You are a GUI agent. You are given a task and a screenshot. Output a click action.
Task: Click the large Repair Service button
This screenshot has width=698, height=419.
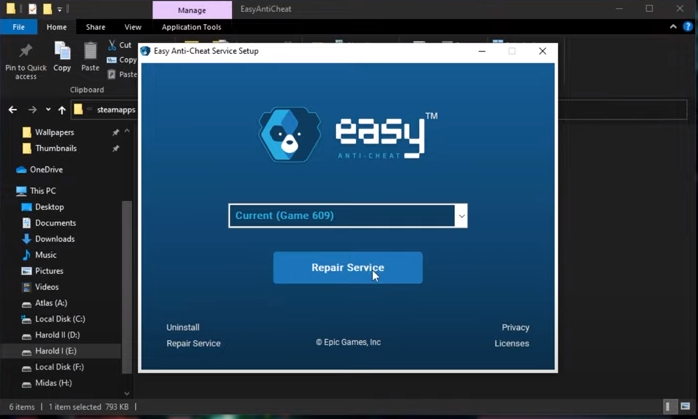[x=348, y=268]
